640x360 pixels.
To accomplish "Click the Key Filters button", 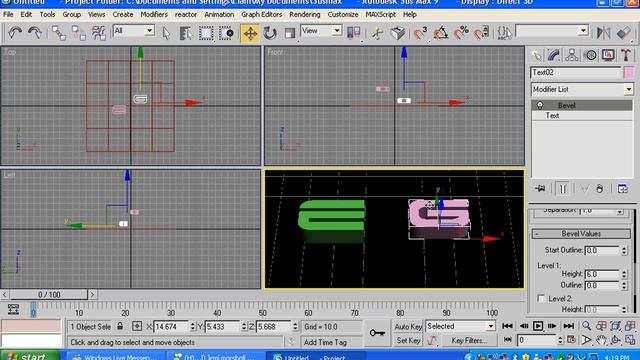I will tap(468, 340).
